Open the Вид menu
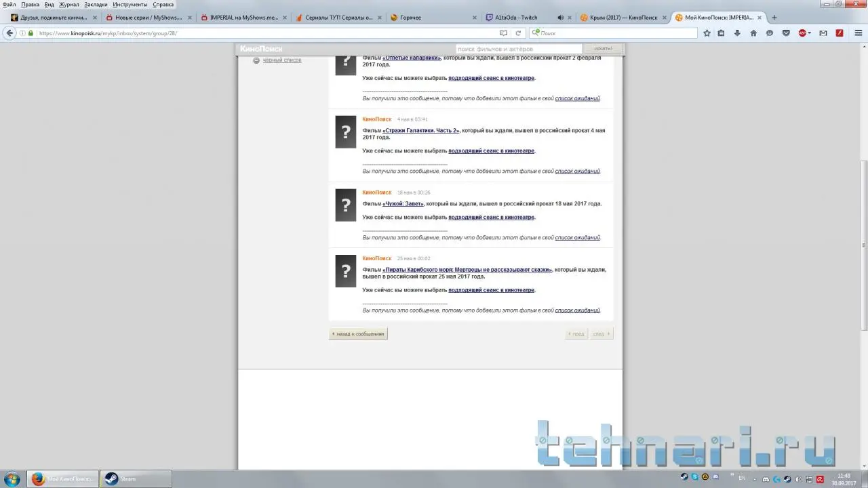 pyautogui.click(x=50, y=4)
